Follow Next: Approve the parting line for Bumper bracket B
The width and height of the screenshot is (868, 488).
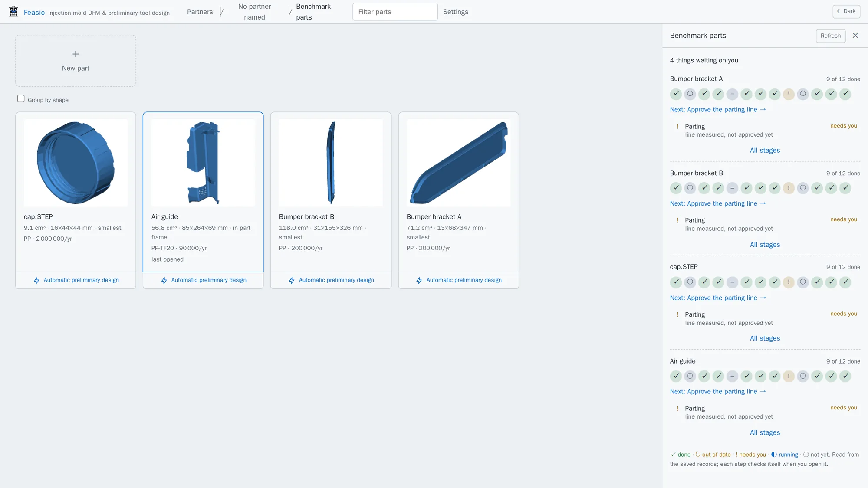[x=718, y=203]
